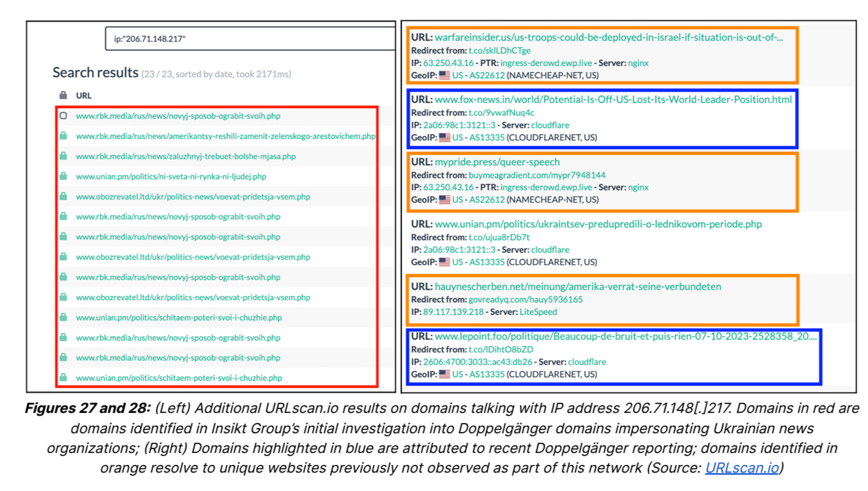Screen dimensions: 868x491
Task: Follow redirect source t.co/ujua8rDb7t
Action: pyautogui.click(x=499, y=238)
